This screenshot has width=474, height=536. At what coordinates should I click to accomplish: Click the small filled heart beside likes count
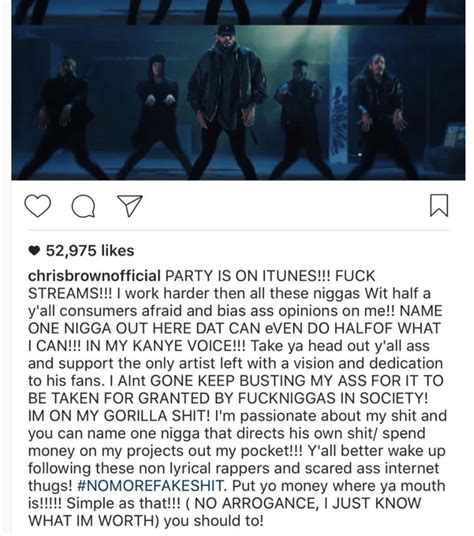[34, 251]
